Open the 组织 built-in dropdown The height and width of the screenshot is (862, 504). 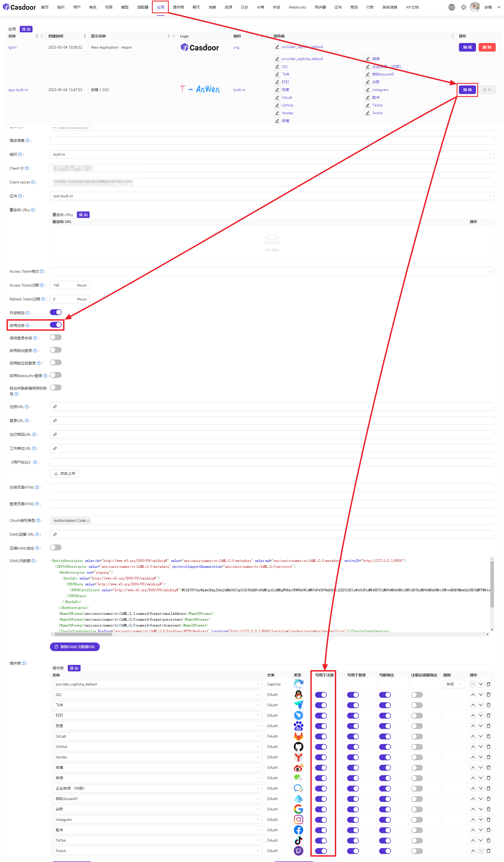pyautogui.click(x=272, y=155)
